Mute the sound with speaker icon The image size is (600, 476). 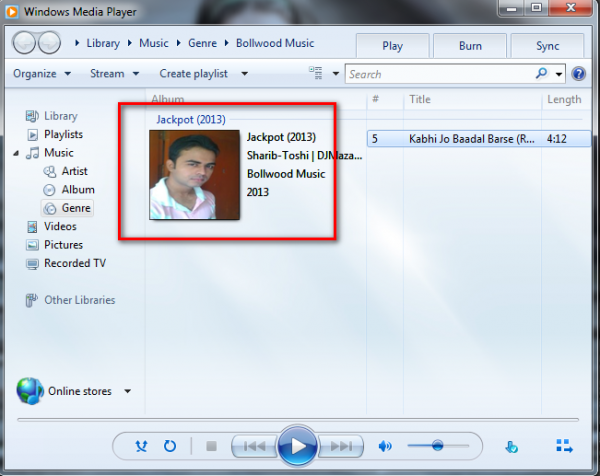tap(385, 446)
